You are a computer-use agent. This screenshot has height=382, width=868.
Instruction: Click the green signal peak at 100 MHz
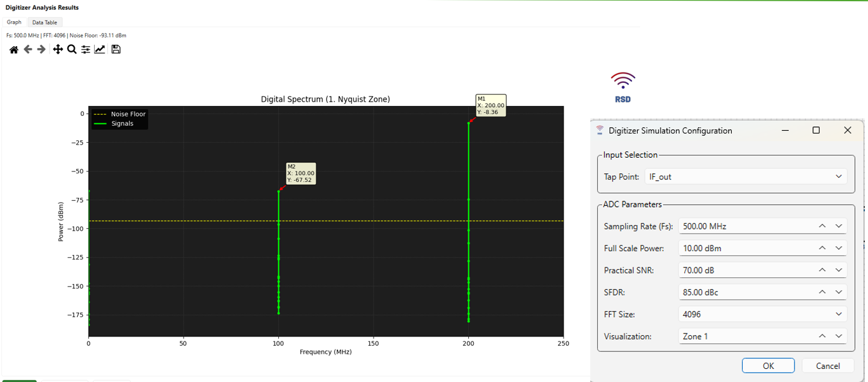[278, 191]
